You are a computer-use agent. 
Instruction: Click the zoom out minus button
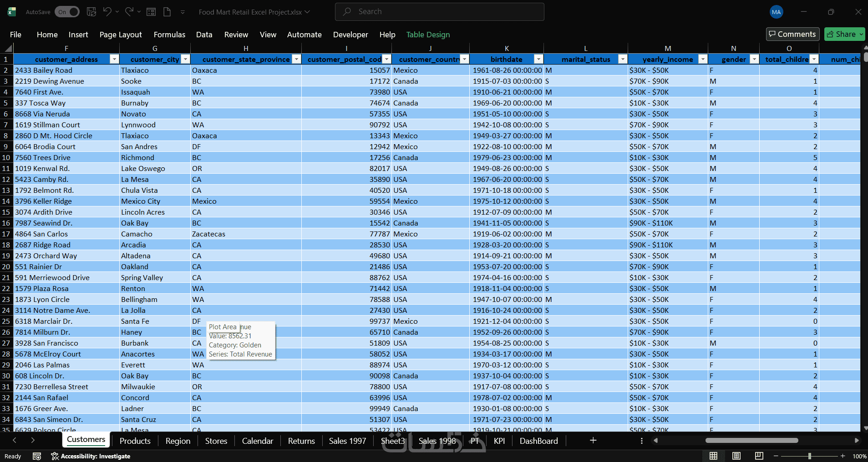[x=776, y=456]
